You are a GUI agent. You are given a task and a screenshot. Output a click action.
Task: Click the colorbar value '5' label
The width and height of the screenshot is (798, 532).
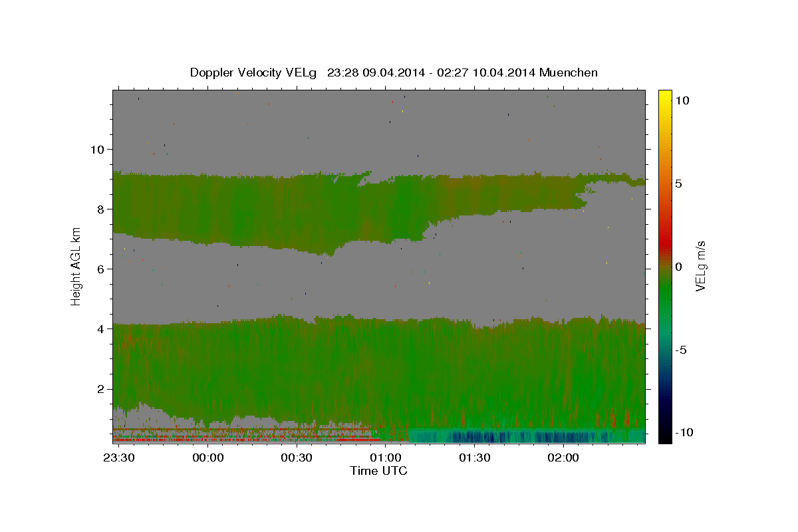click(x=679, y=184)
